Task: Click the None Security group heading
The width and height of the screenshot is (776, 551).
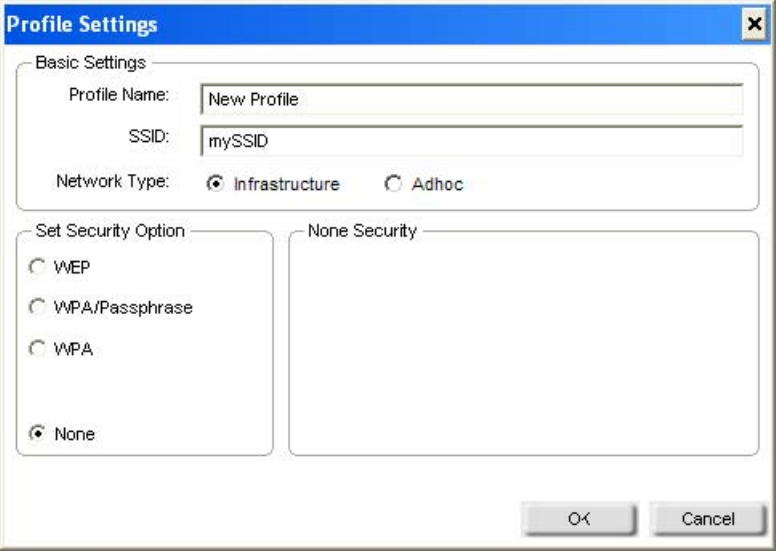Action: tap(362, 231)
